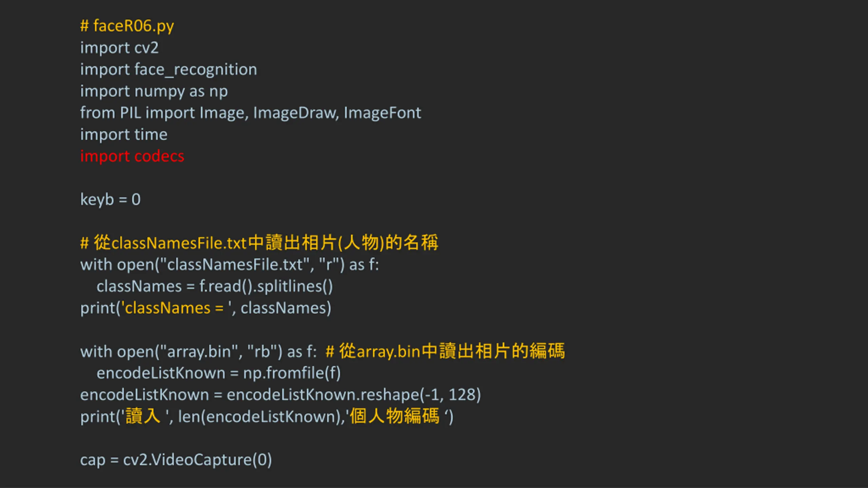Click the 'with open("classNamesFile.txt"' line
The width and height of the screenshot is (868, 488).
(x=230, y=265)
